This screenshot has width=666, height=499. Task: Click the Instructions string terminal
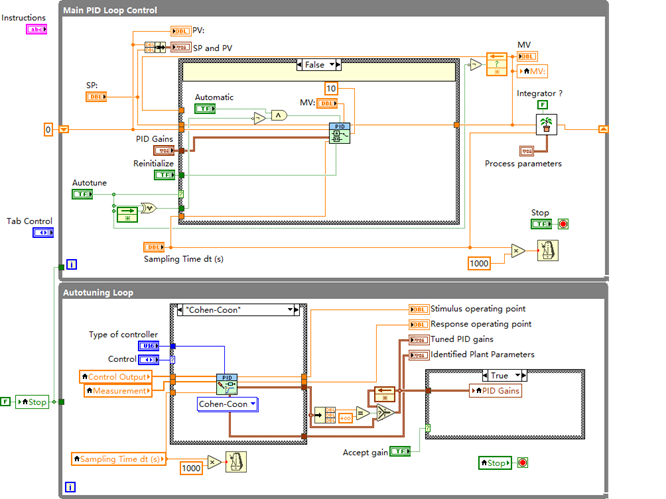tap(38, 30)
